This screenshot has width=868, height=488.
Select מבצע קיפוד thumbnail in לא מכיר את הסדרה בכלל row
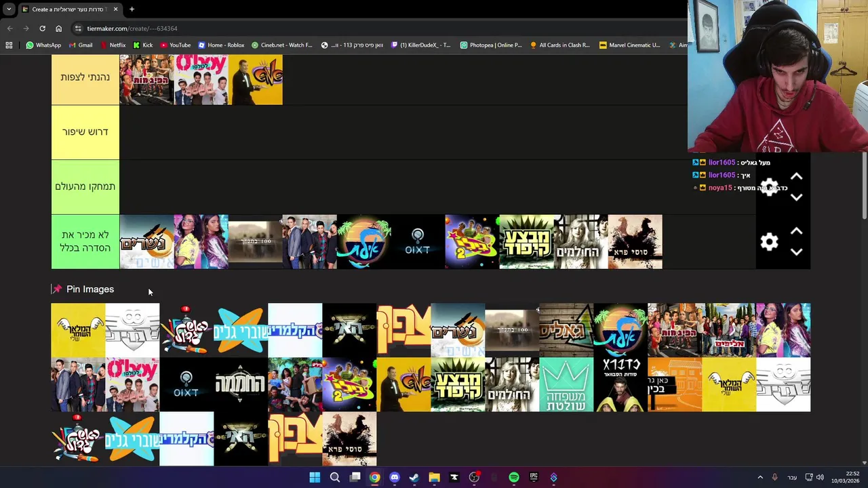click(x=527, y=242)
